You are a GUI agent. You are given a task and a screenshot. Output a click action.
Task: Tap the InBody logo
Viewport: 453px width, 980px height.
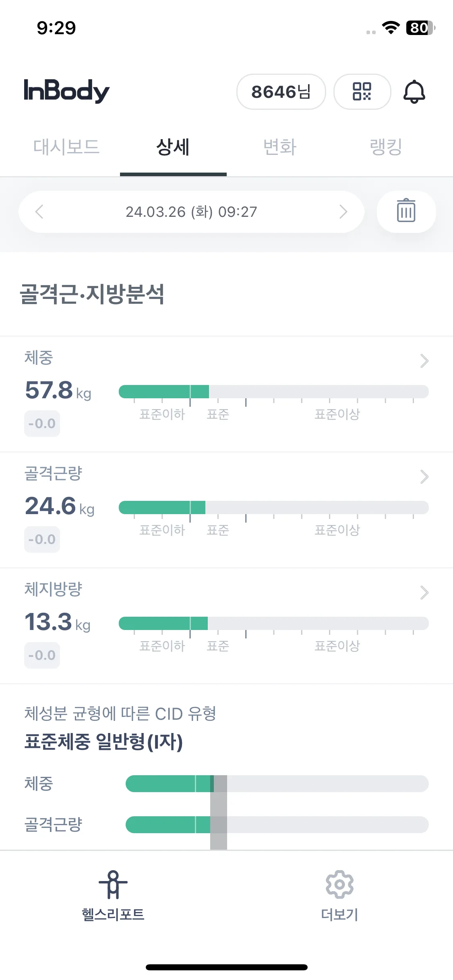(66, 91)
